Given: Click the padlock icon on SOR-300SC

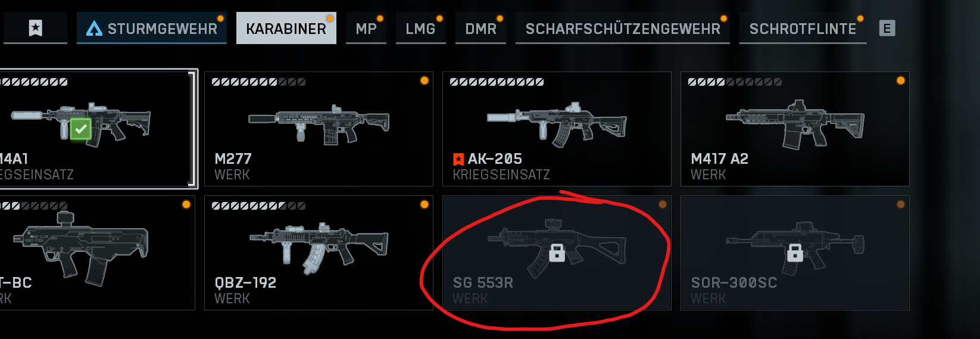Looking at the screenshot, I should 795,253.
